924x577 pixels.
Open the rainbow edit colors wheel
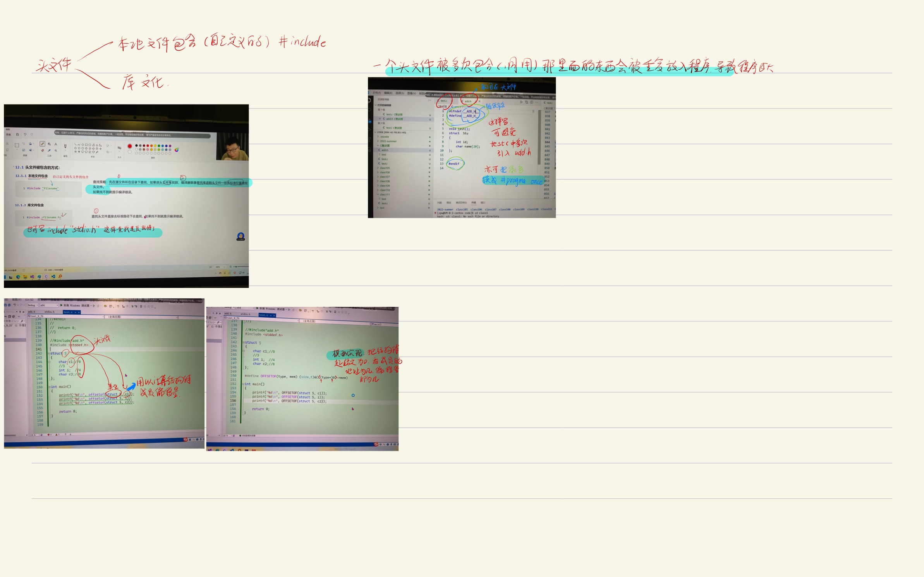coord(177,150)
